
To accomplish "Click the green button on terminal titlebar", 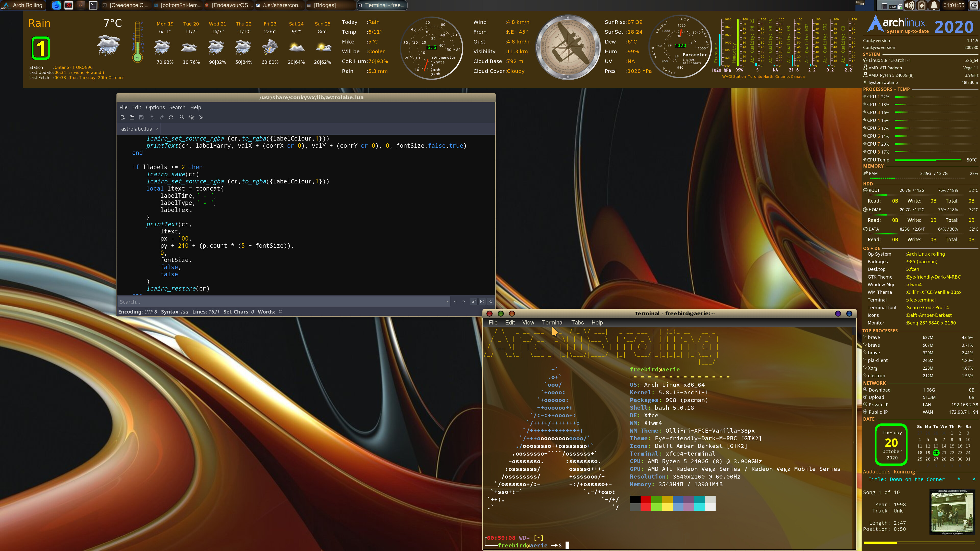I will click(501, 314).
